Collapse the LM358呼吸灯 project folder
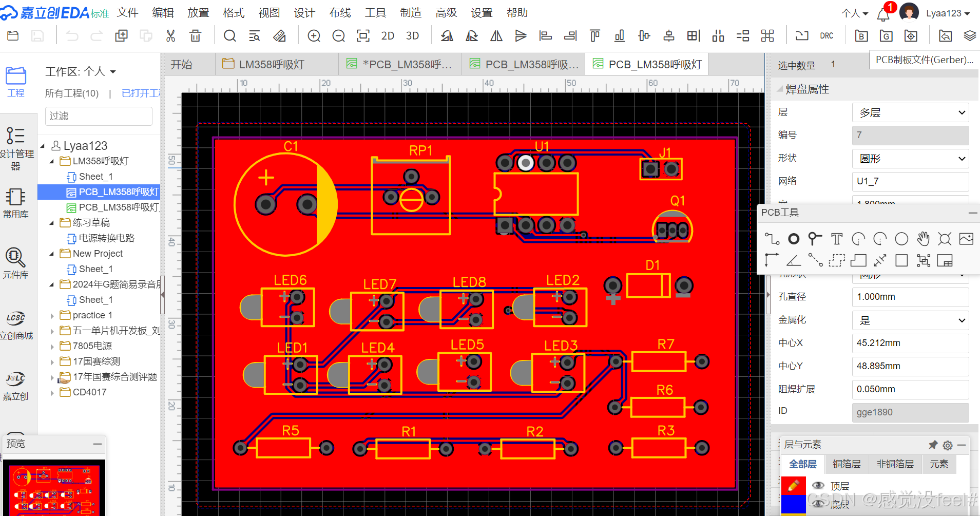 tap(52, 161)
